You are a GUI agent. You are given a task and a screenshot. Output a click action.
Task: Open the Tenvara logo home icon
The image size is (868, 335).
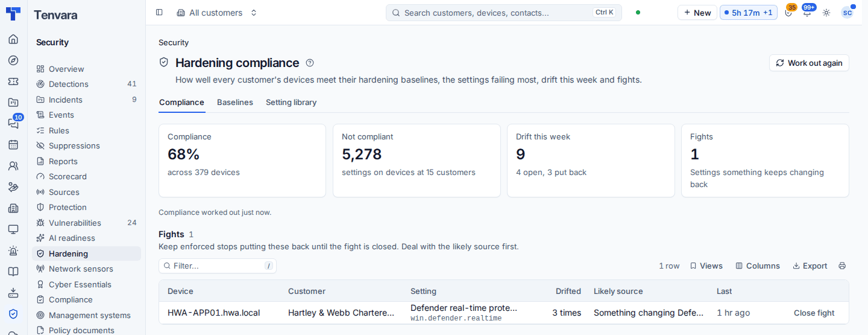(x=13, y=14)
